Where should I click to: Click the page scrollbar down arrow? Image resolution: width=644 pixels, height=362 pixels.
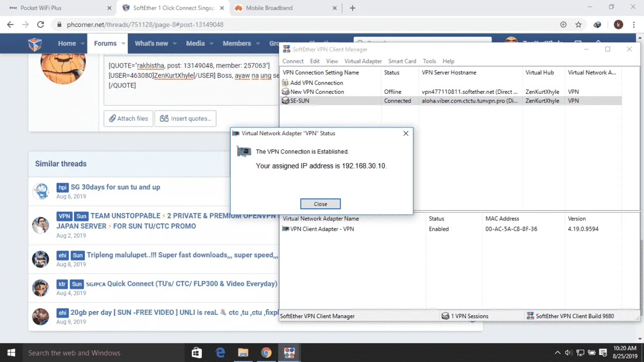coord(639,339)
